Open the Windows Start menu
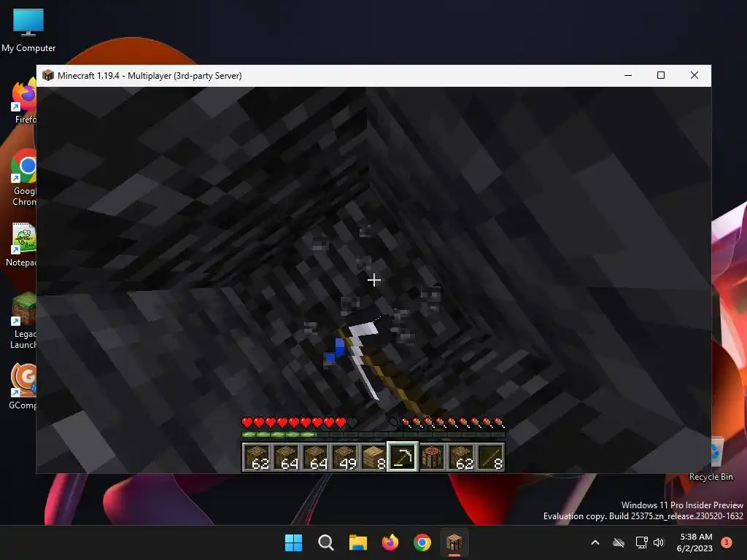The image size is (747, 560). point(293,542)
